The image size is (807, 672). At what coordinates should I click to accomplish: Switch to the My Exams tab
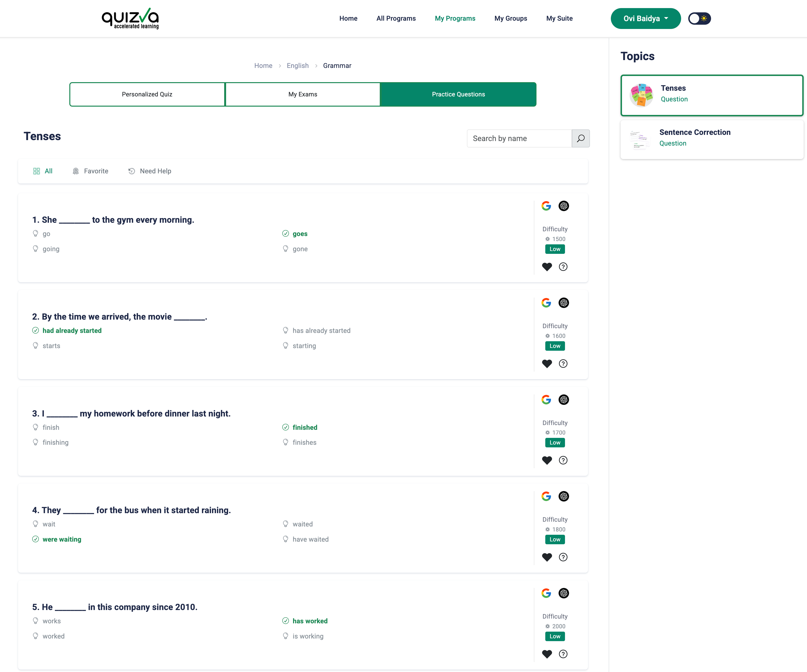[x=302, y=94]
